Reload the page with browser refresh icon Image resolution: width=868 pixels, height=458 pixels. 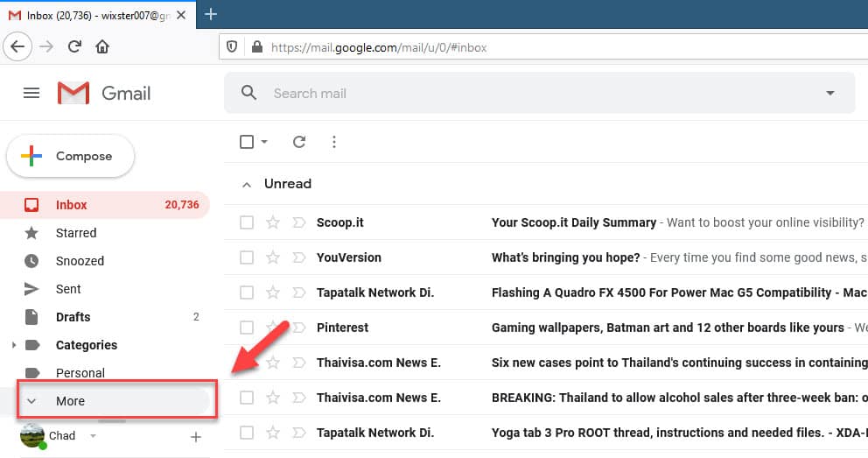(x=74, y=46)
